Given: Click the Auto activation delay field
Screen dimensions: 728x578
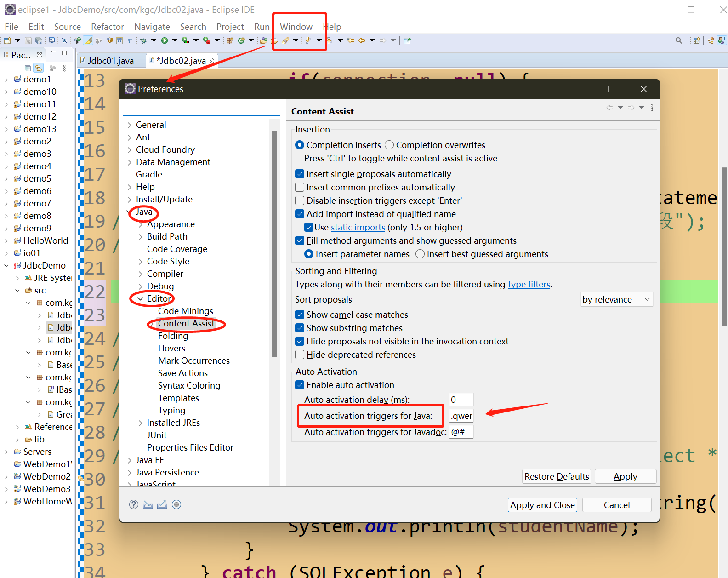Looking at the screenshot, I should tap(461, 400).
